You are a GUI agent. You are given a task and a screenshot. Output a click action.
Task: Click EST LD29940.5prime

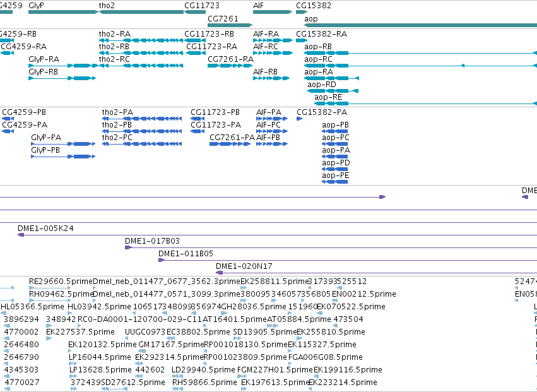[x=177, y=376]
